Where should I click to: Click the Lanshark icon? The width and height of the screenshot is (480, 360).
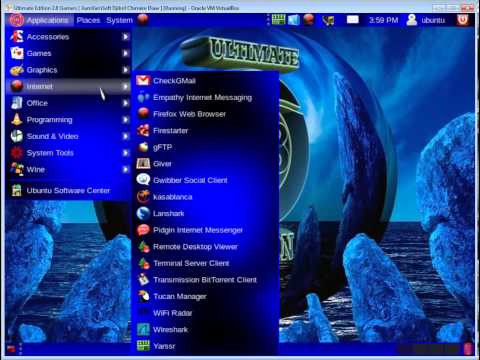pos(143,213)
